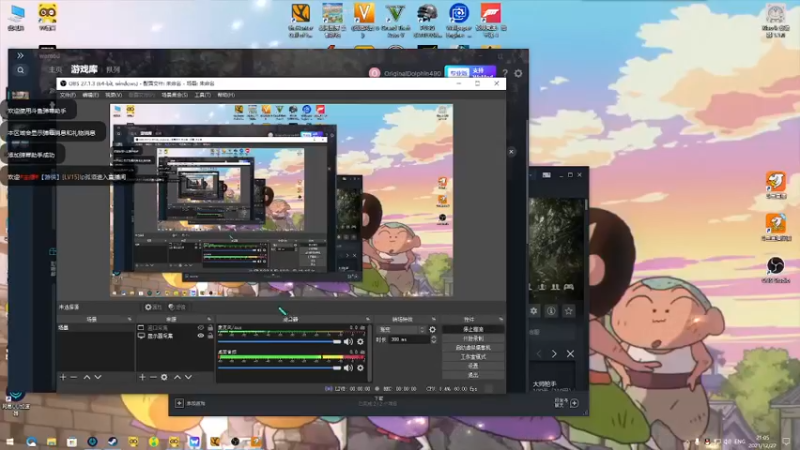Click gear icon in side window
The image size is (800, 450).
tap(534, 311)
